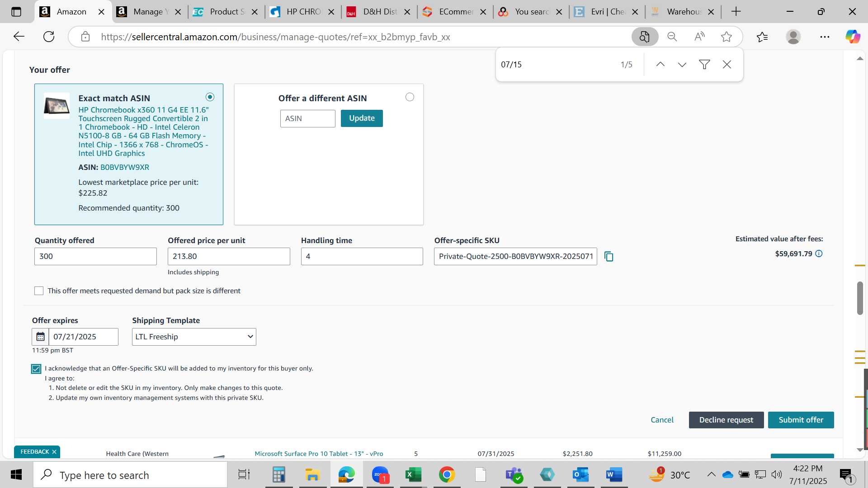Open the HP Chromebook x360 product link
Screen dimensions: 868x488
(143, 131)
